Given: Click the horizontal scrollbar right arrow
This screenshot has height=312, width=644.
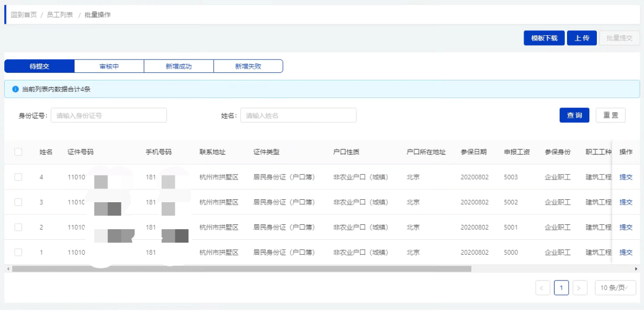Looking at the screenshot, I should [x=636, y=269].
